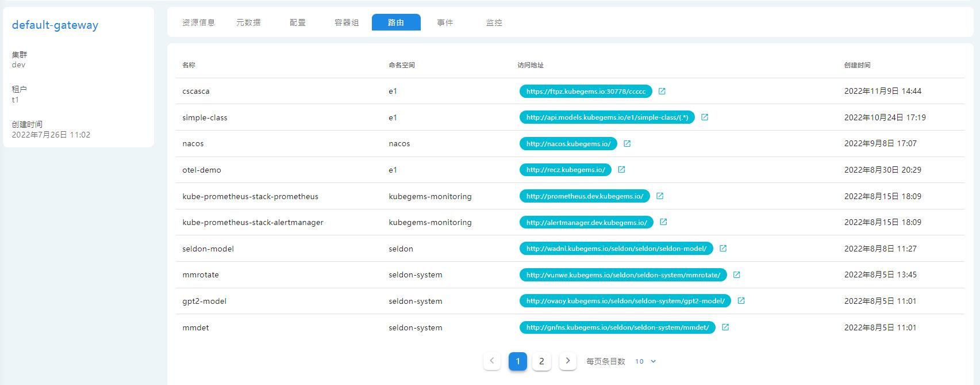980x385 pixels.
Task: Switch to the 事件 tab
Action: coord(445,22)
